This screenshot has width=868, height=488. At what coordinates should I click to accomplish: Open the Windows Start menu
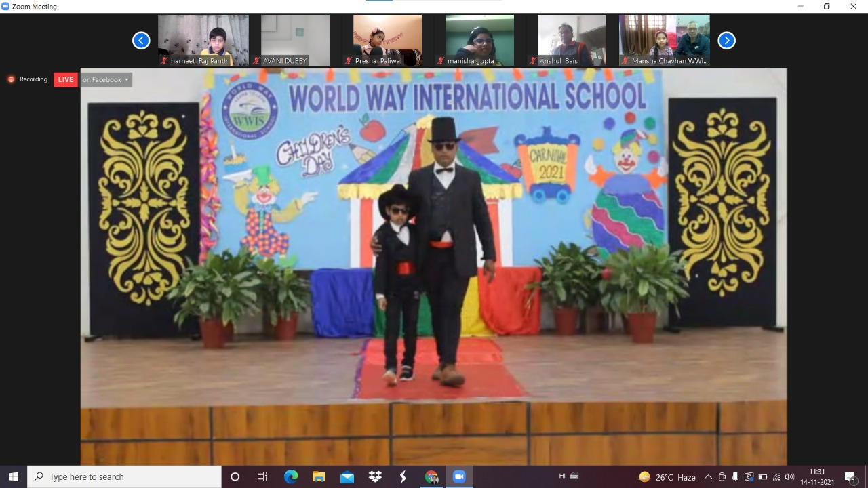[x=14, y=476]
